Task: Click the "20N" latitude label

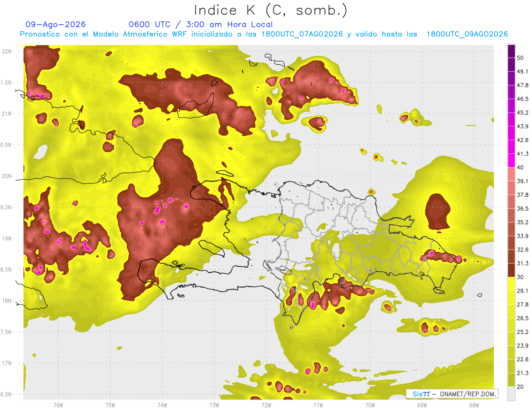Action: coord(7,176)
